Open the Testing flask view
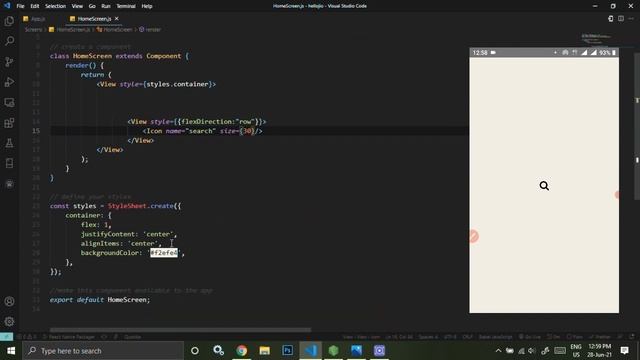Image resolution: width=640 pixels, height=360 pixels. [x=9, y=143]
